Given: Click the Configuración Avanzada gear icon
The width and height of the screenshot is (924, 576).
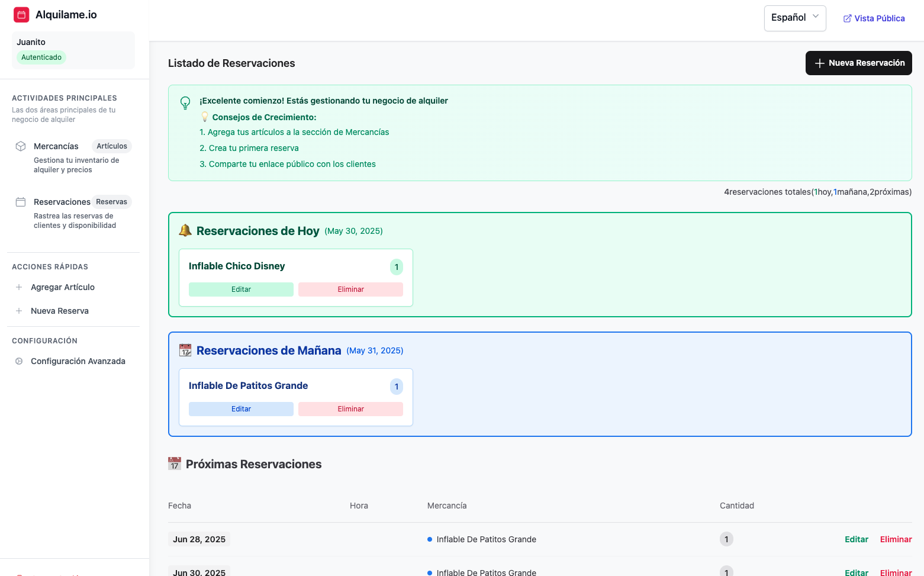Looking at the screenshot, I should coord(19,361).
